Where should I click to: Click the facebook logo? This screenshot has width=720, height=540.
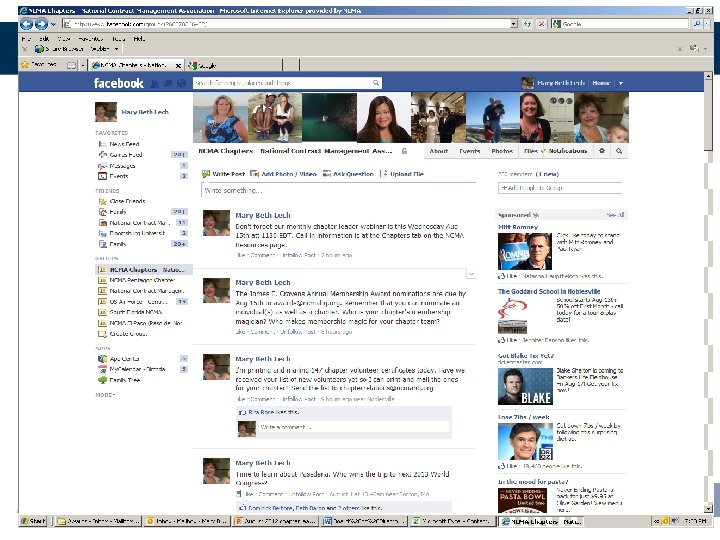coord(118,83)
